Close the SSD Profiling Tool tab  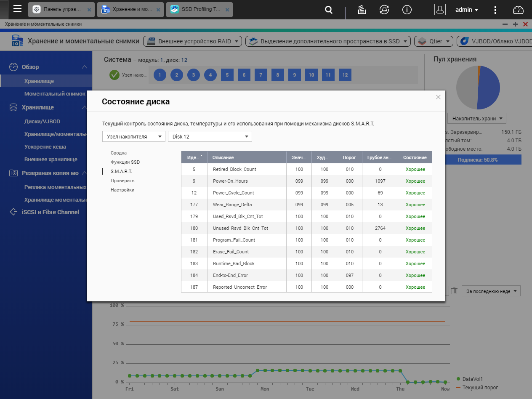(x=227, y=10)
